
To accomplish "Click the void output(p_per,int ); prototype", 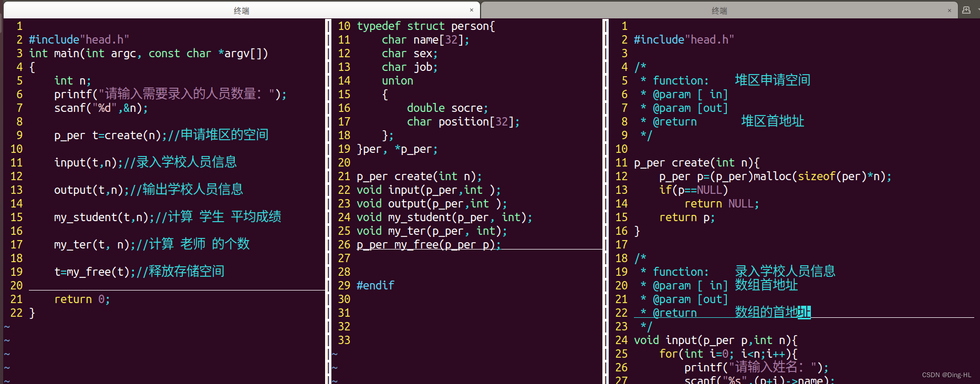I will (x=432, y=203).
